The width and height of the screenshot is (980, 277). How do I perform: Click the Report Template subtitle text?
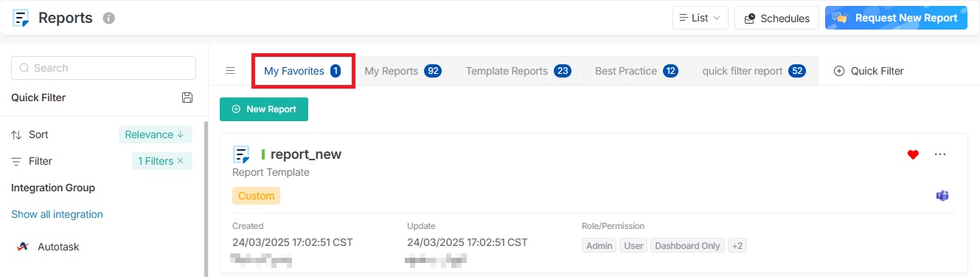[x=271, y=172]
